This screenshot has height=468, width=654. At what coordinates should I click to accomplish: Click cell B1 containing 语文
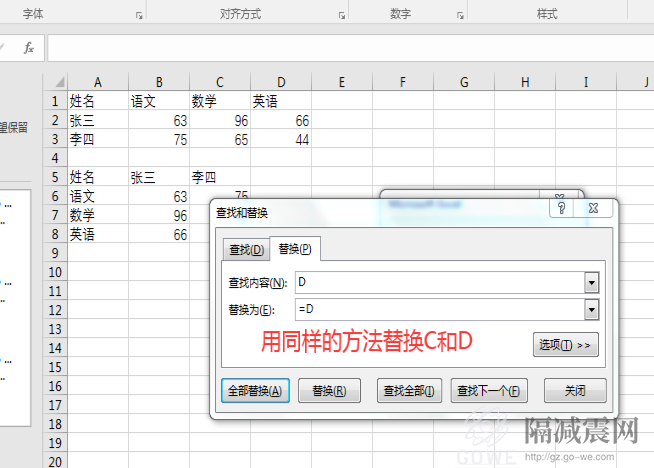[159, 101]
